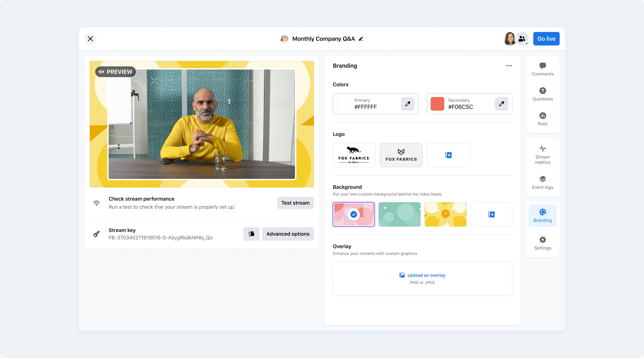Select the pink checked background
The image size is (644, 358).
pyautogui.click(x=353, y=214)
